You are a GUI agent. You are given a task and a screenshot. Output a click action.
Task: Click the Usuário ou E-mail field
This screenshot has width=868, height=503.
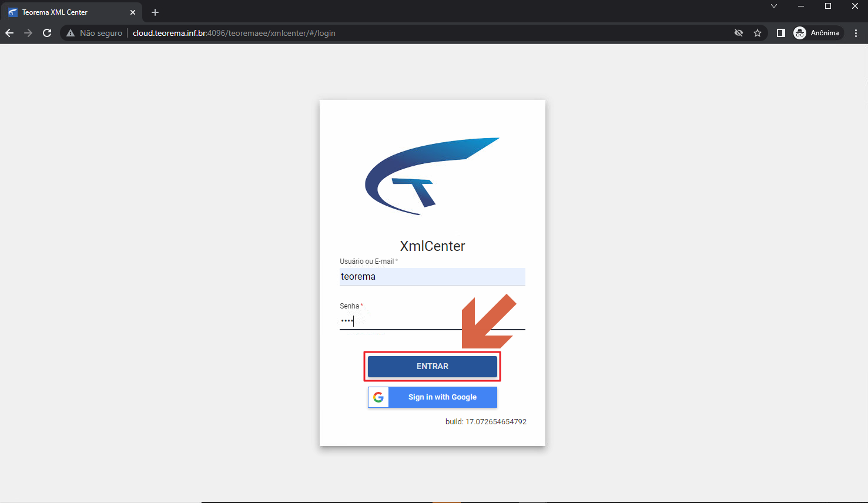pos(433,276)
